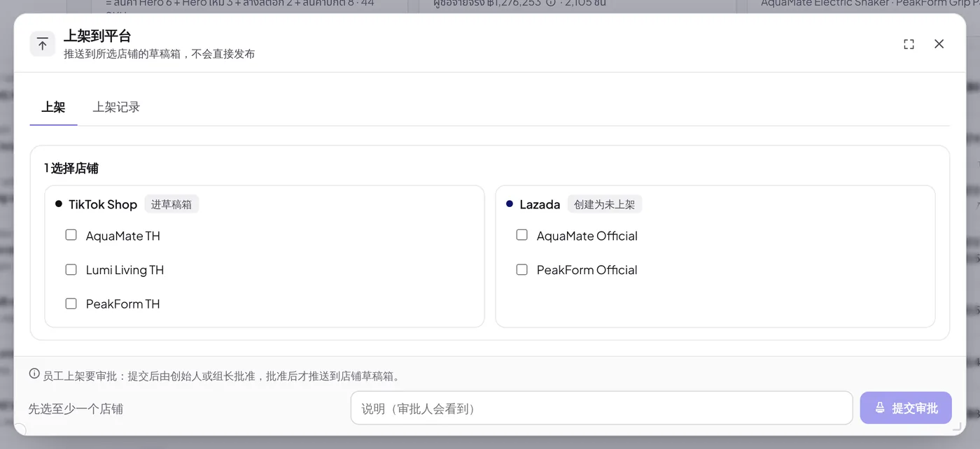Open the 上架记录 tab
980x449 pixels.
pos(116,107)
